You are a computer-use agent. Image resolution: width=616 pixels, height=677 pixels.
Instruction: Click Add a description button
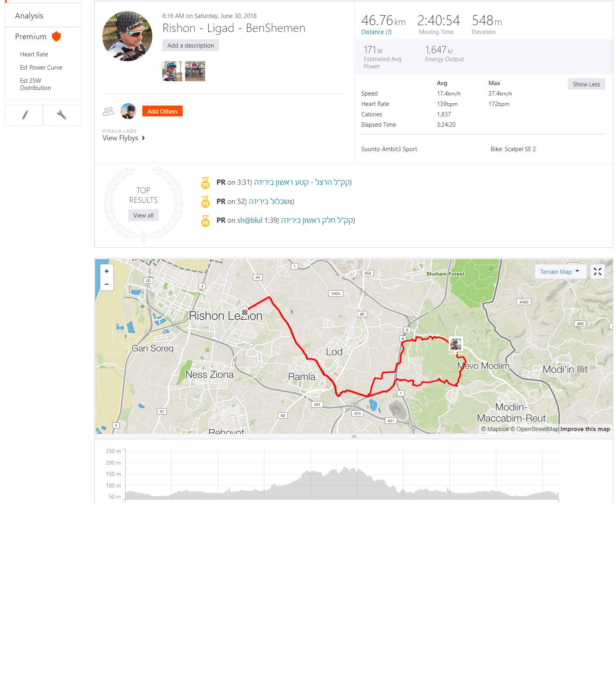(191, 46)
